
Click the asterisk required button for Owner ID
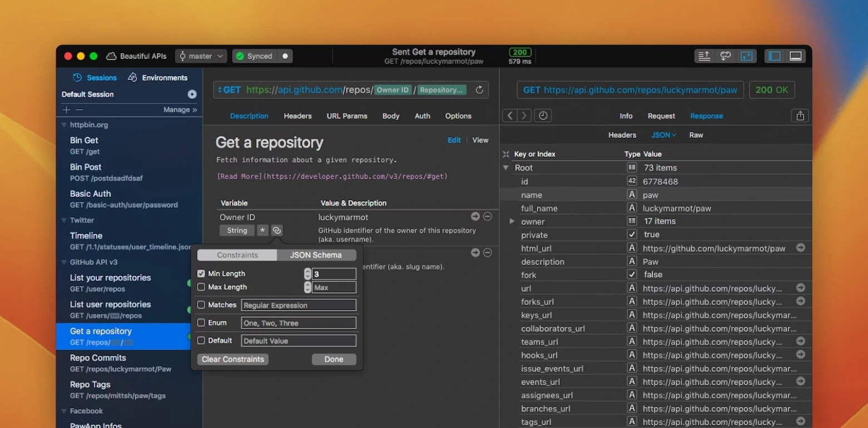pyautogui.click(x=263, y=230)
